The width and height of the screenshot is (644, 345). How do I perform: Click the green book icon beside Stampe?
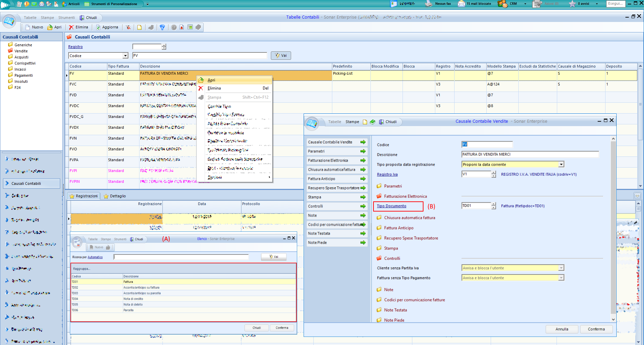coord(372,122)
